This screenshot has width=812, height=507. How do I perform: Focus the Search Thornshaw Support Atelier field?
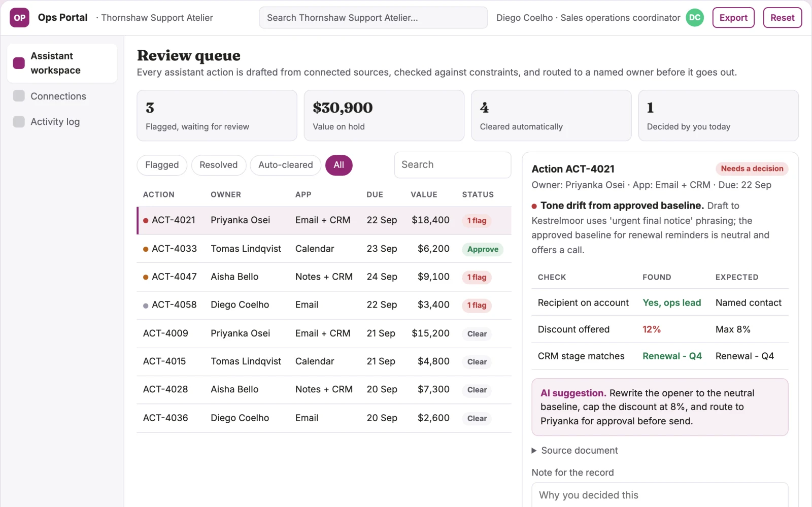[x=373, y=18]
